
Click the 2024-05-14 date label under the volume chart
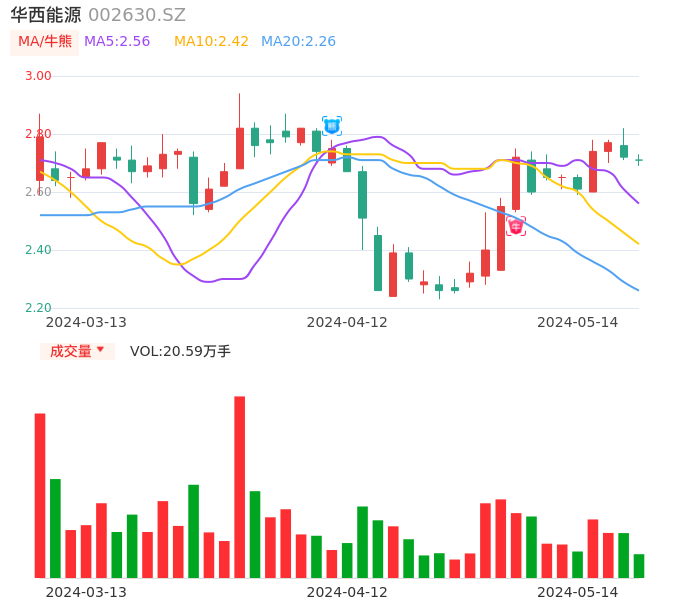tap(578, 592)
